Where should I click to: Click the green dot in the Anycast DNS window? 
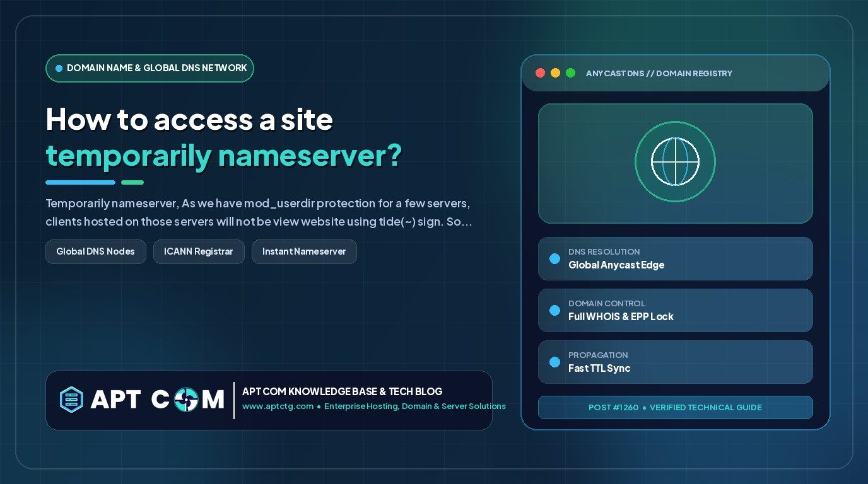pyautogui.click(x=570, y=73)
